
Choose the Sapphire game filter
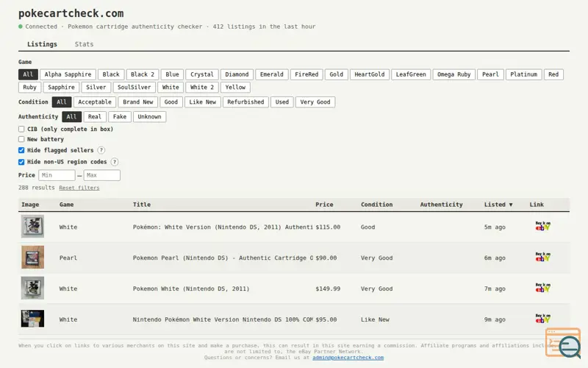(61, 87)
